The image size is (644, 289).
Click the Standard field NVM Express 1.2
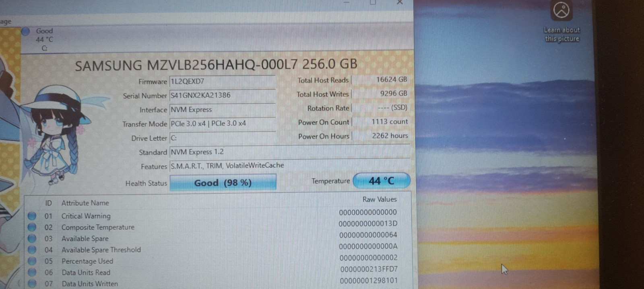pos(290,152)
